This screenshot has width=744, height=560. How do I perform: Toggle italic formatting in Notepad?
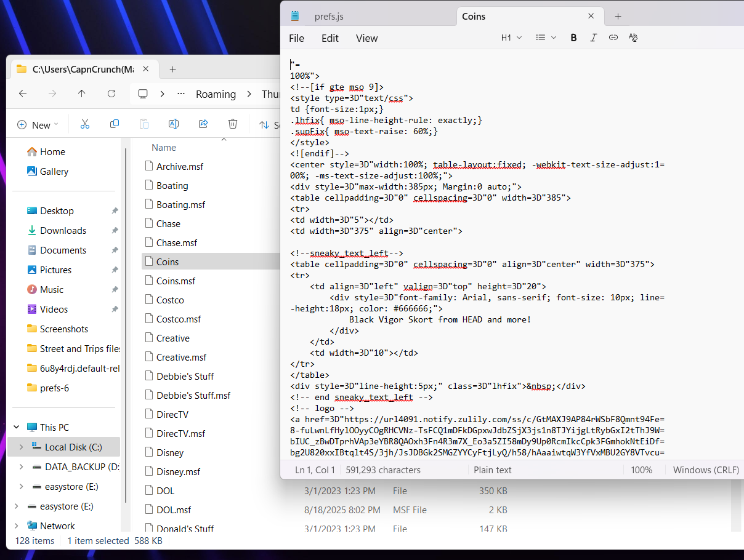(x=593, y=38)
